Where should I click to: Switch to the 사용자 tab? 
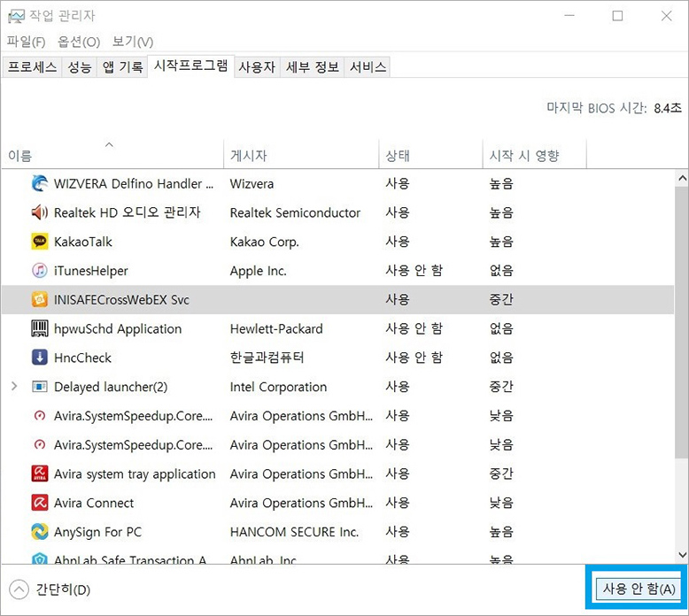pyautogui.click(x=257, y=66)
